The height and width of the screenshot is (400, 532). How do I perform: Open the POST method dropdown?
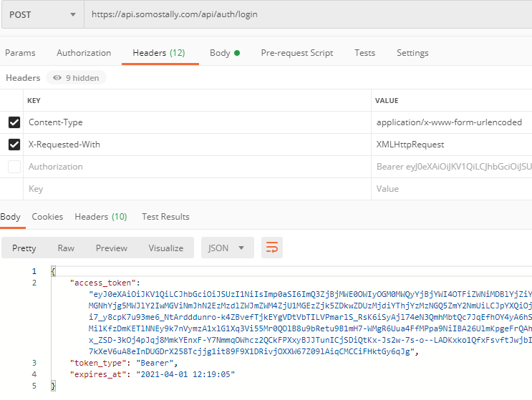click(42, 14)
